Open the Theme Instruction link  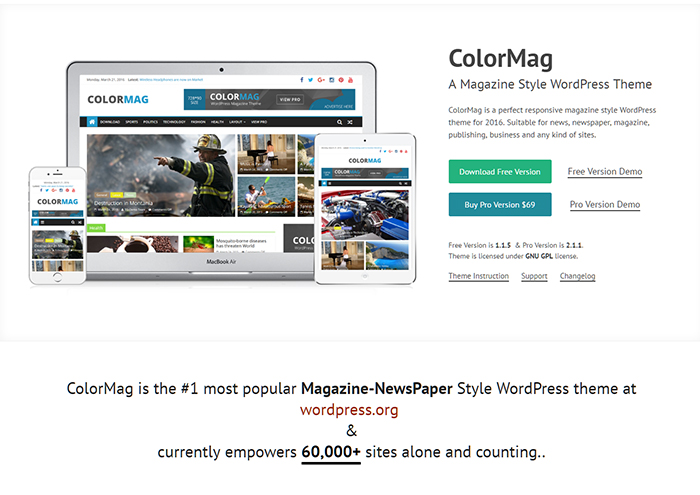pyautogui.click(x=479, y=276)
